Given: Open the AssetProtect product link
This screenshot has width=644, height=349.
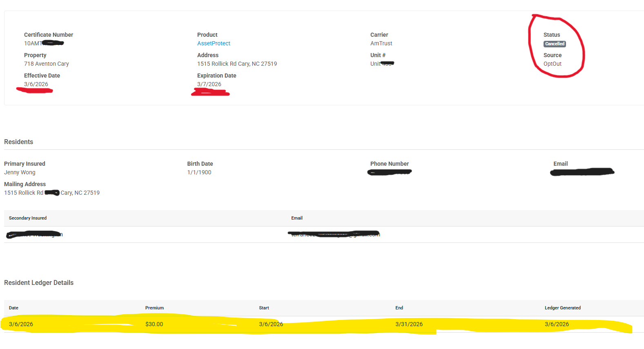Looking at the screenshot, I should click(214, 43).
